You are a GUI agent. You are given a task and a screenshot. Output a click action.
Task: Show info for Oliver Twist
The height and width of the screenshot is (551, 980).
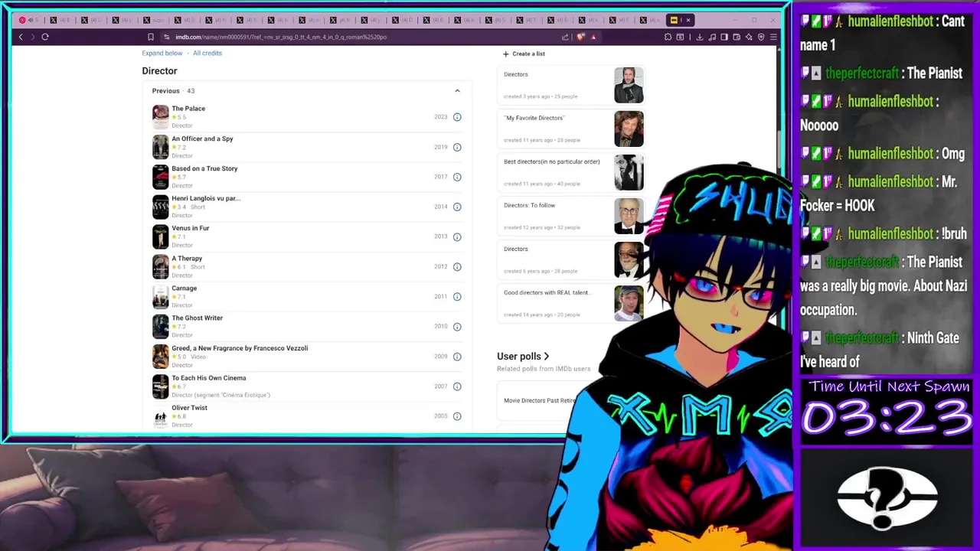click(x=457, y=416)
